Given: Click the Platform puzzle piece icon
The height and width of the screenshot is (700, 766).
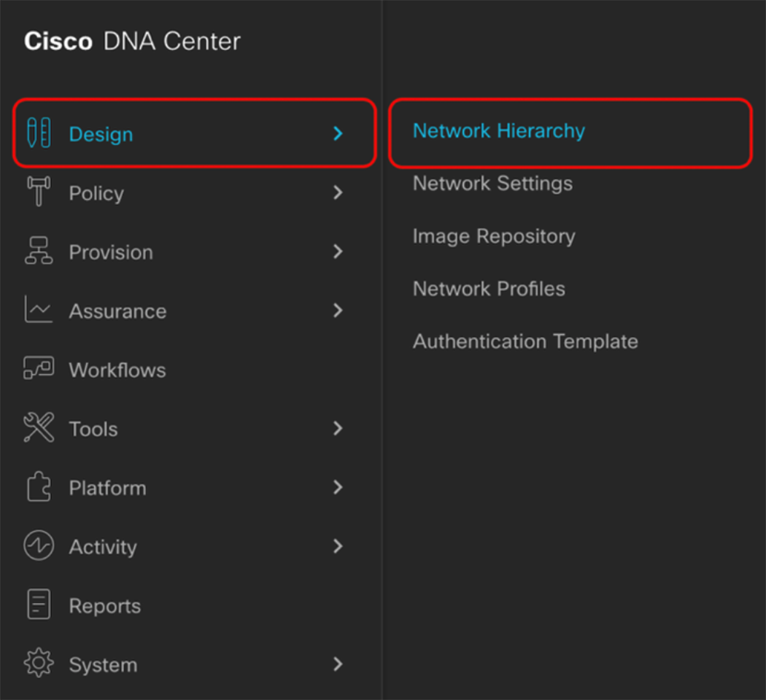Looking at the screenshot, I should pyautogui.click(x=39, y=486).
